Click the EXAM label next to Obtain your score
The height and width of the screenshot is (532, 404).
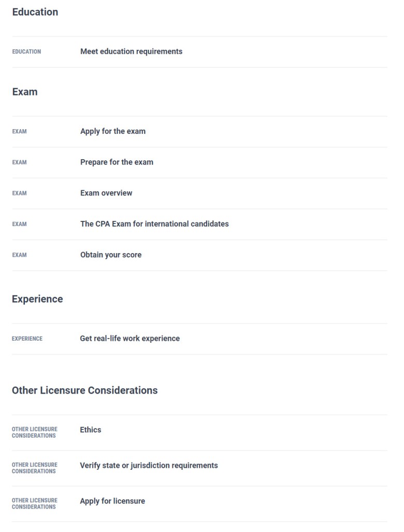click(x=20, y=255)
